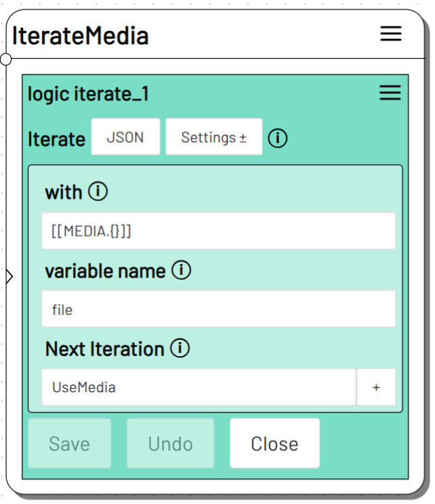The image size is (435, 504).
Task: Close the logic iterate_1 editor
Action: pos(274,444)
